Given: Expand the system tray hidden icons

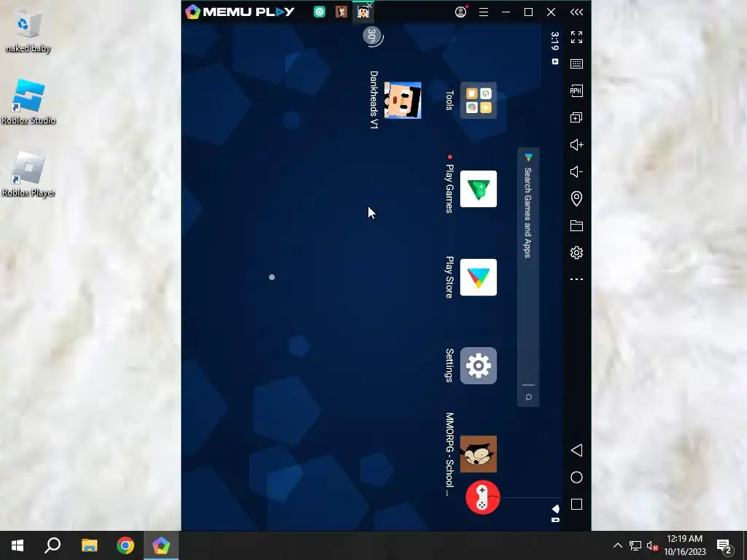Looking at the screenshot, I should pos(617,545).
